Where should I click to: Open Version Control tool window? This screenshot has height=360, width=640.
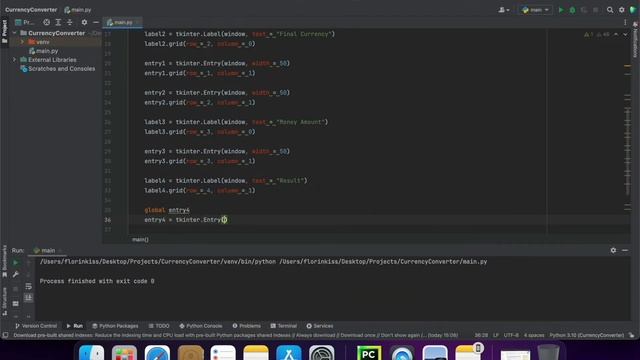click(36, 326)
